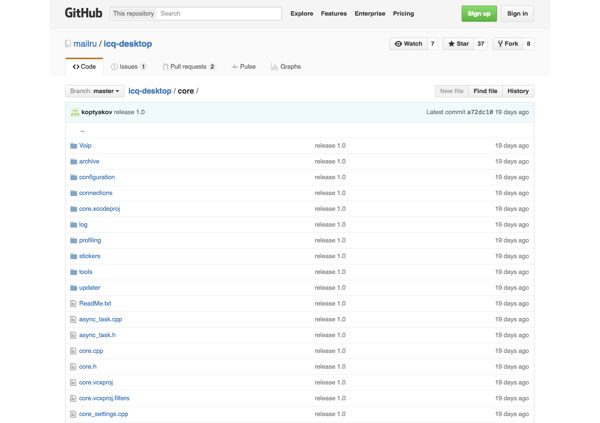Click the Star button
600x423 pixels.
pyautogui.click(x=458, y=44)
